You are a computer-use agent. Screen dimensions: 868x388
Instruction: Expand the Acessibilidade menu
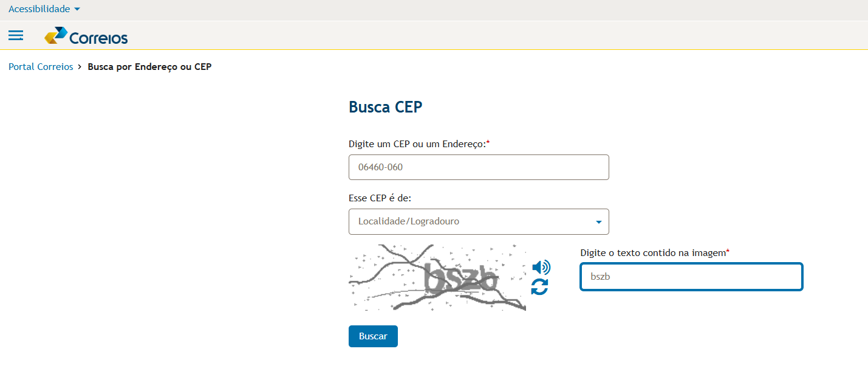pyautogui.click(x=39, y=9)
